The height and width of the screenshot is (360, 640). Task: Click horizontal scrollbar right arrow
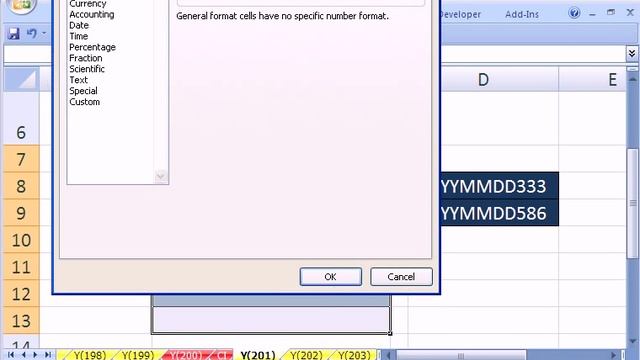click(x=613, y=355)
